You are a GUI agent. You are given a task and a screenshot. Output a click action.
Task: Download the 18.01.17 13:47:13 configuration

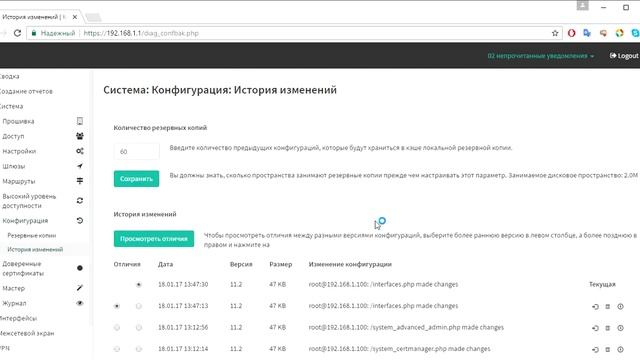pyautogui.click(x=620, y=307)
